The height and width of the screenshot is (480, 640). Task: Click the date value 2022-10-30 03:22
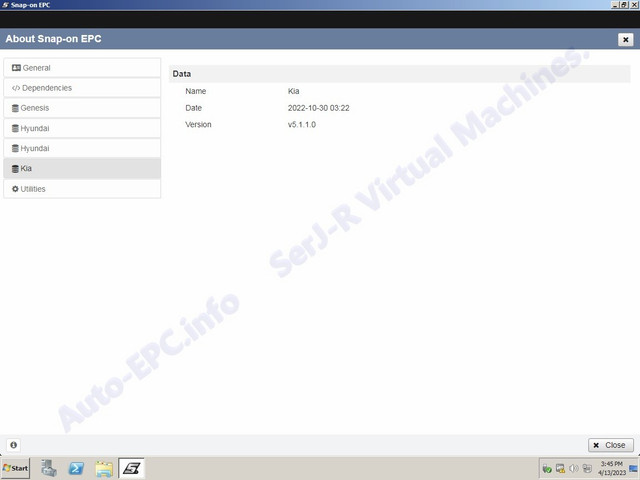tap(318, 108)
